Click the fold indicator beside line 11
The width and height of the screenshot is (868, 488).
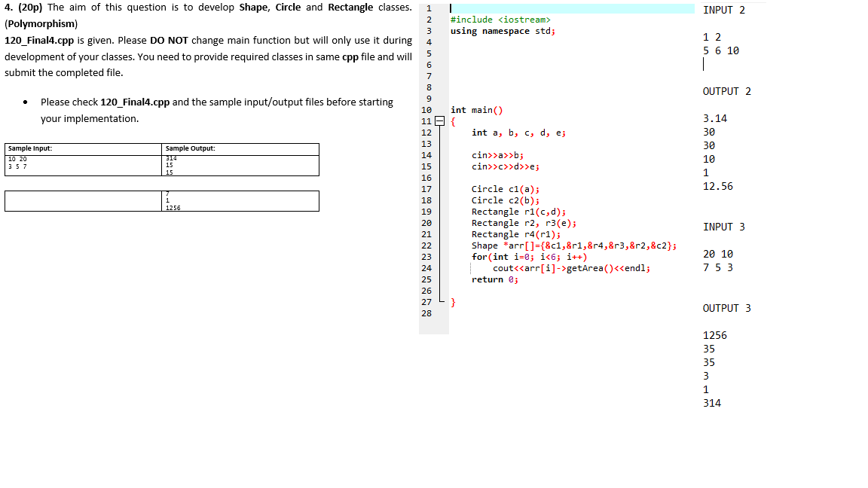click(439, 120)
